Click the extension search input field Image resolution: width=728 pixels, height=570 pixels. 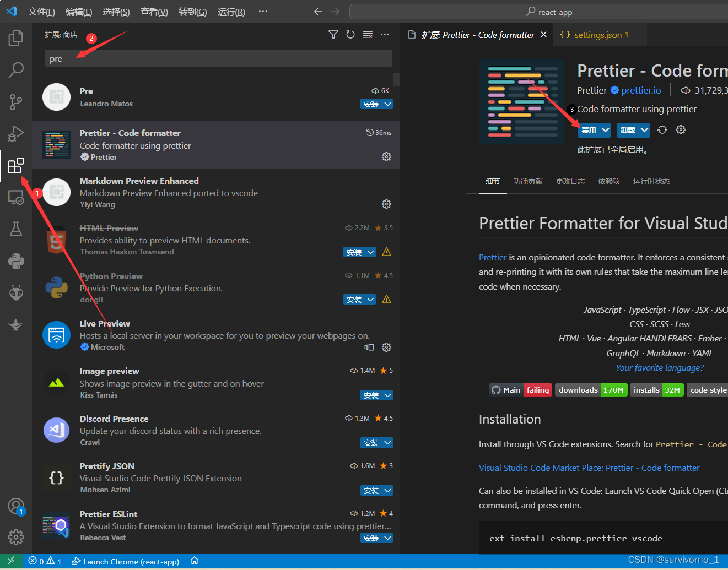[x=219, y=58]
